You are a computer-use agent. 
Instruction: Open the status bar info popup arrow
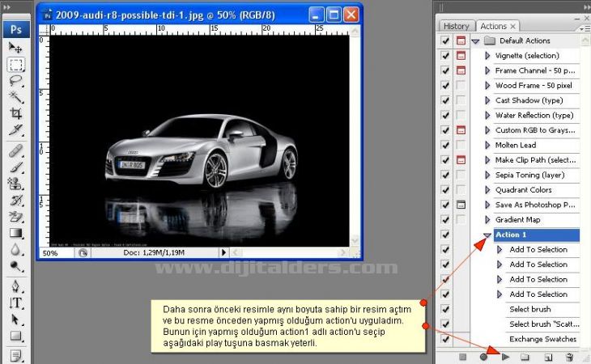point(223,252)
